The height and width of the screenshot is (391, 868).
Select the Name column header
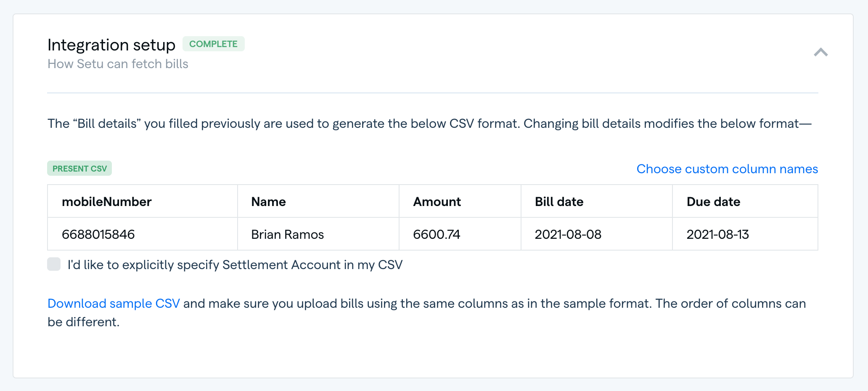point(268,201)
